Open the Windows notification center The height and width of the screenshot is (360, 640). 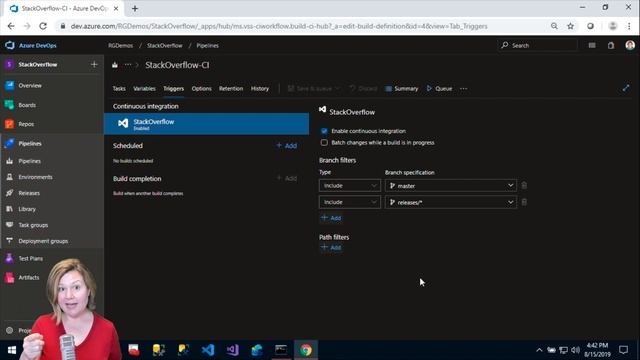(624, 350)
